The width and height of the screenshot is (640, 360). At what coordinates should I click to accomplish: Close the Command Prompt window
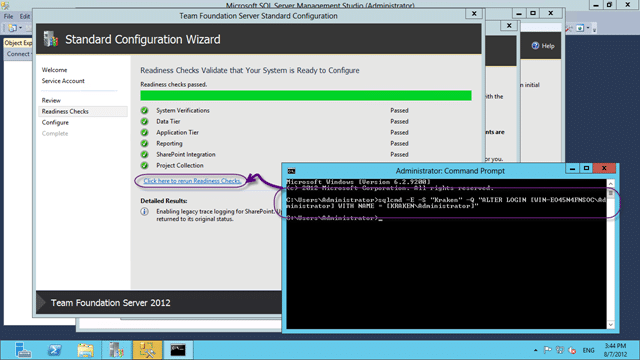pos(604,169)
